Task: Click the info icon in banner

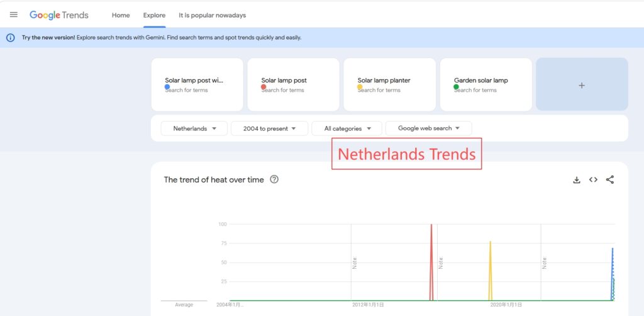Action: pyautogui.click(x=11, y=38)
